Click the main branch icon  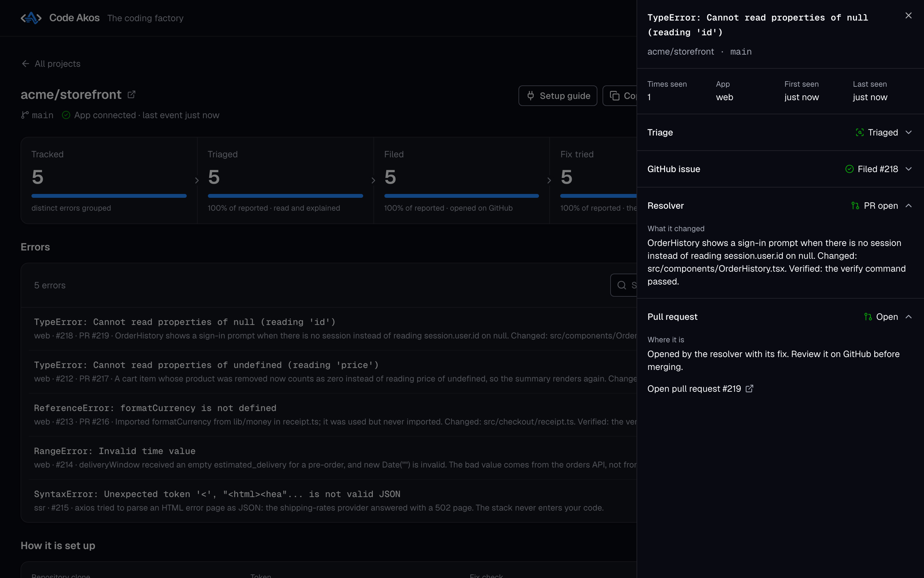click(25, 115)
